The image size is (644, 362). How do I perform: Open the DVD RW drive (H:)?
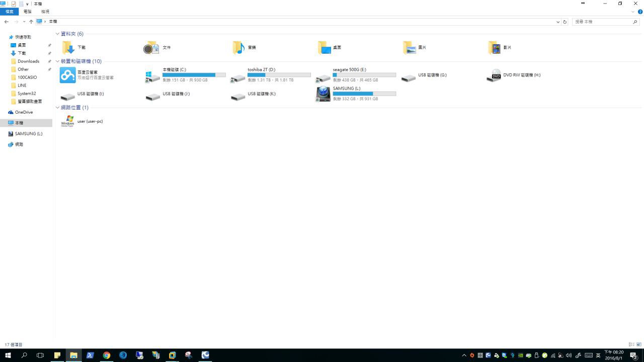[494, 75]
